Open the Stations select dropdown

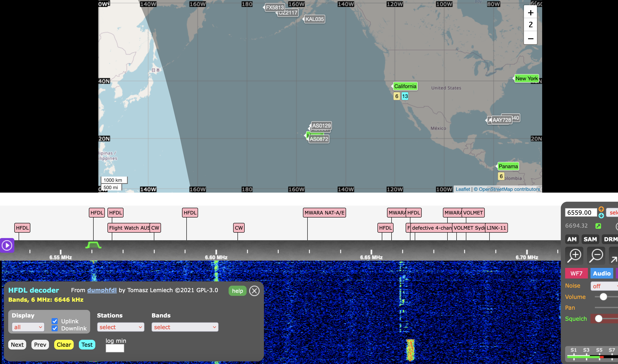(x=120, y=327)
